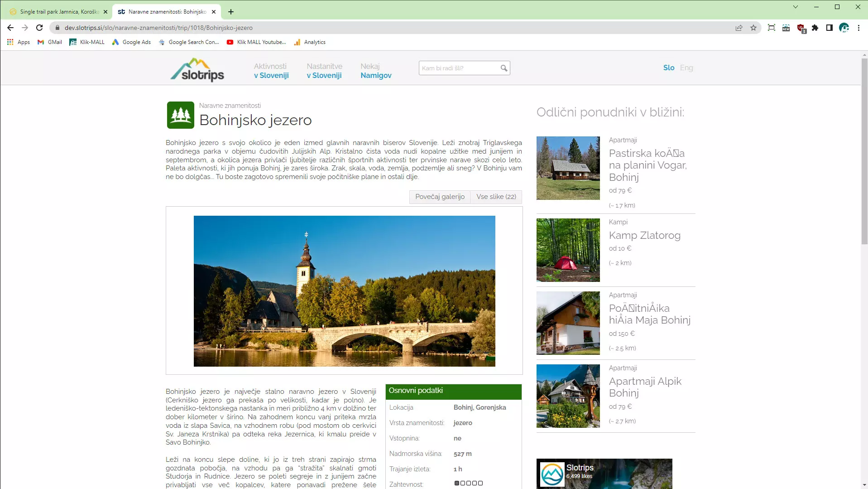Click the share page icon
This screenshot has width=868, height=489.
click(739, 28)
